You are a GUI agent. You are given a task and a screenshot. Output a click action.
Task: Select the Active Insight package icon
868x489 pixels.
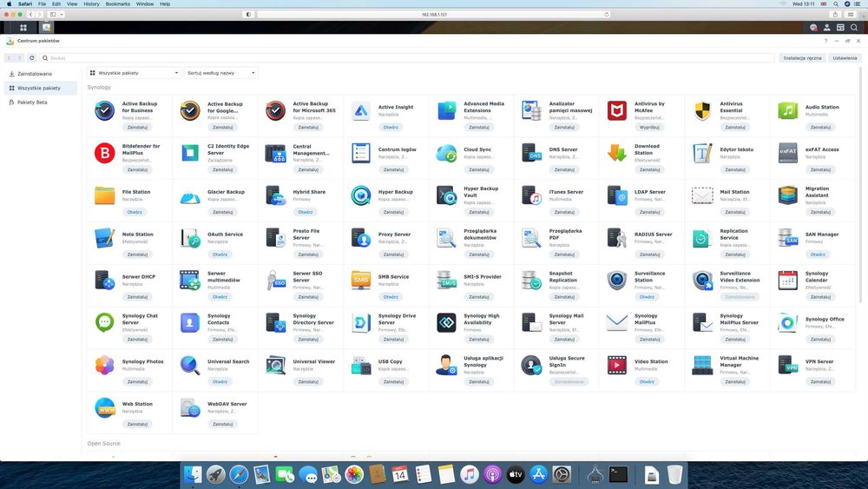pos(361,111)
